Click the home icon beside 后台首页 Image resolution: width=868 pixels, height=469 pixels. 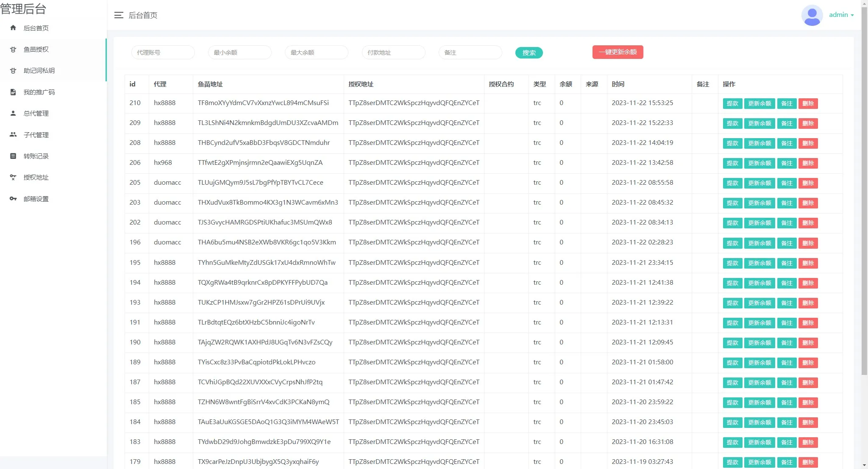coord(13,28)
